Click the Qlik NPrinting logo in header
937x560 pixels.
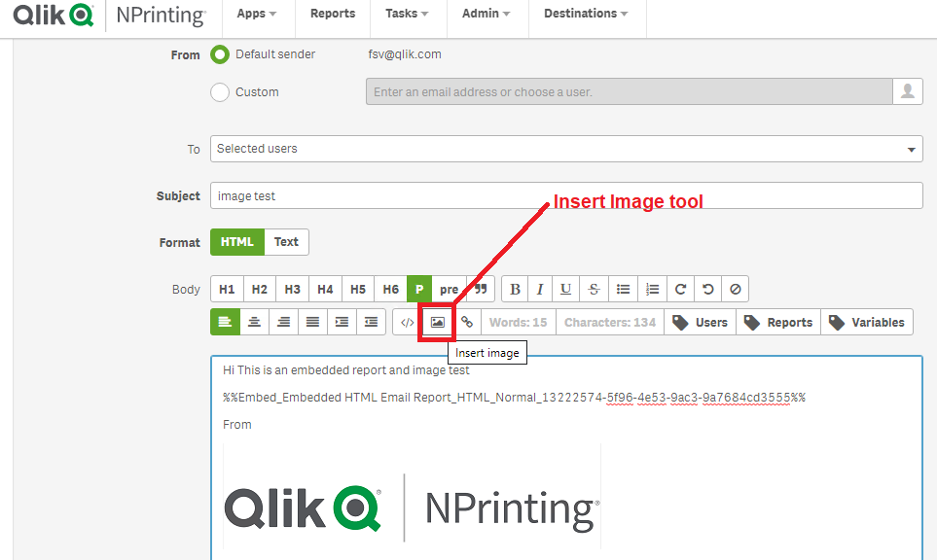click(109, 16)
